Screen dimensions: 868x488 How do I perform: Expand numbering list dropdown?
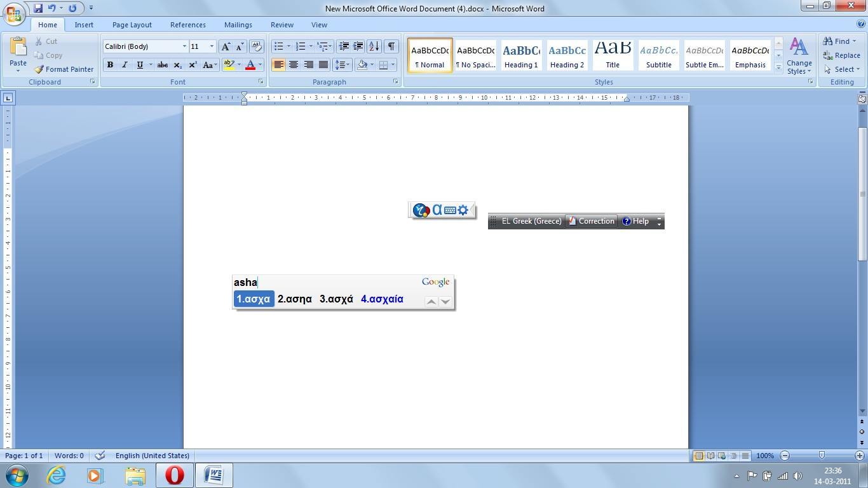(x=311, y=46)
